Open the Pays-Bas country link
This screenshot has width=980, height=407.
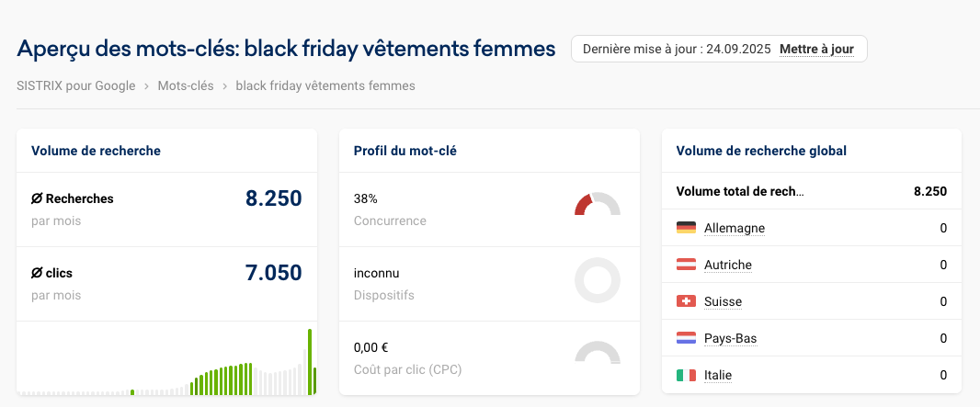pos(730,338)
